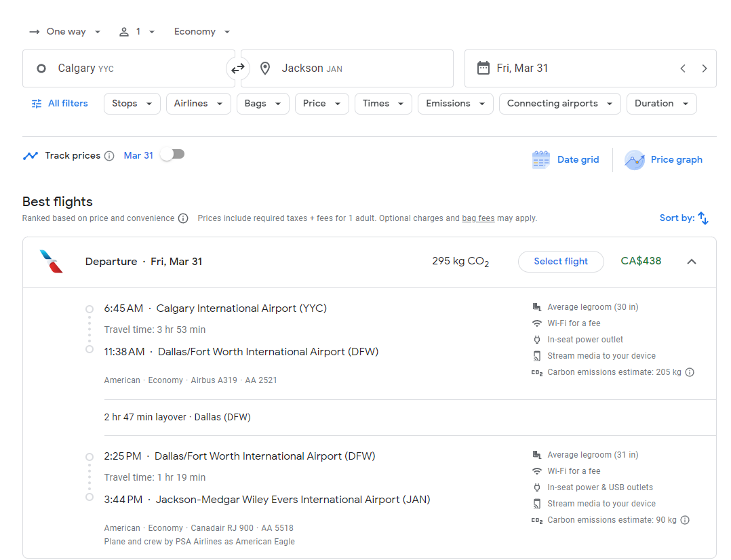
Task: Collapse the American flight details
Action: pyautogui.click(x=692, y=262)
